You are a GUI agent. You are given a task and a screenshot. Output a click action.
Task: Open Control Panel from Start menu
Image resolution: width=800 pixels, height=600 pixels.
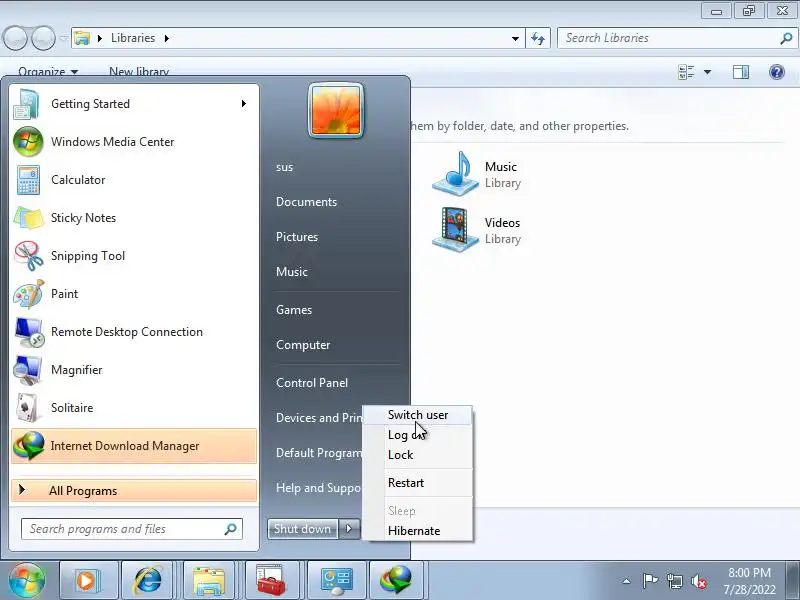312,383
